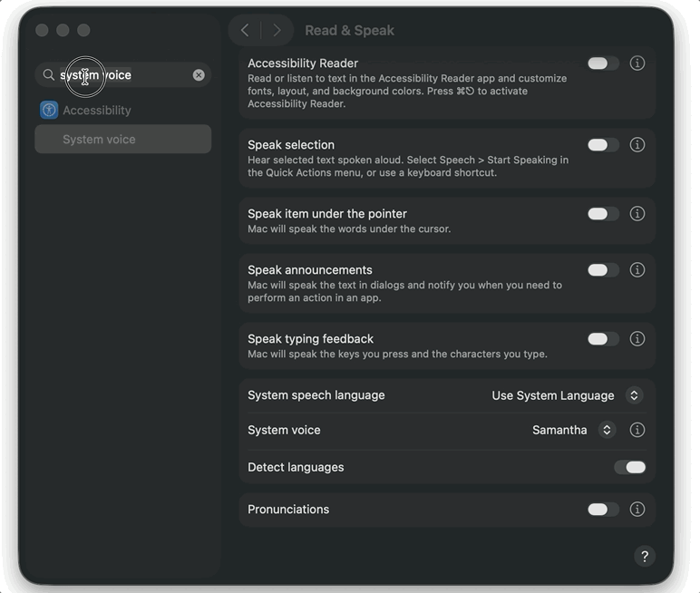
Task: Open help with question mark button
Action: (645, 557)
